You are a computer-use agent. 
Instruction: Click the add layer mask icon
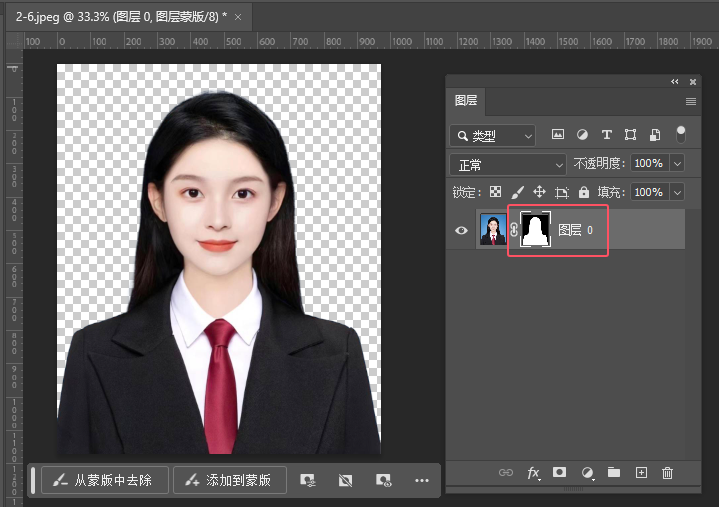pyautogui.click(x=560, y=473)
